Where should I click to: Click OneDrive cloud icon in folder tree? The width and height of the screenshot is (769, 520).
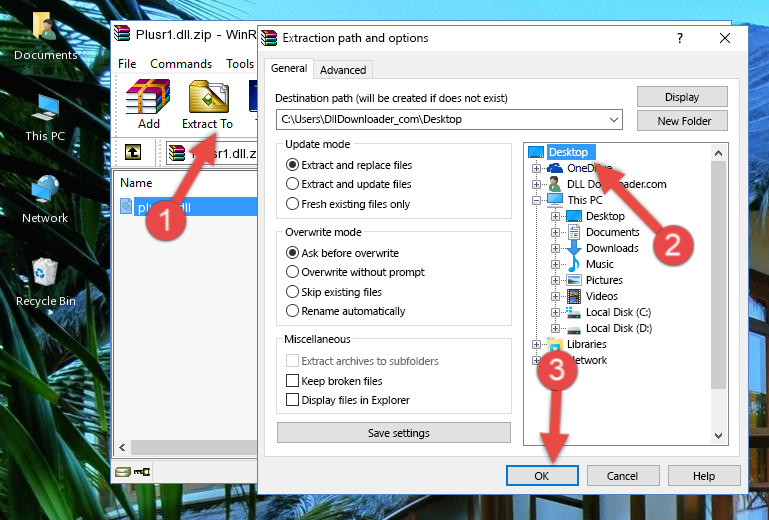[x=555, y=168]
